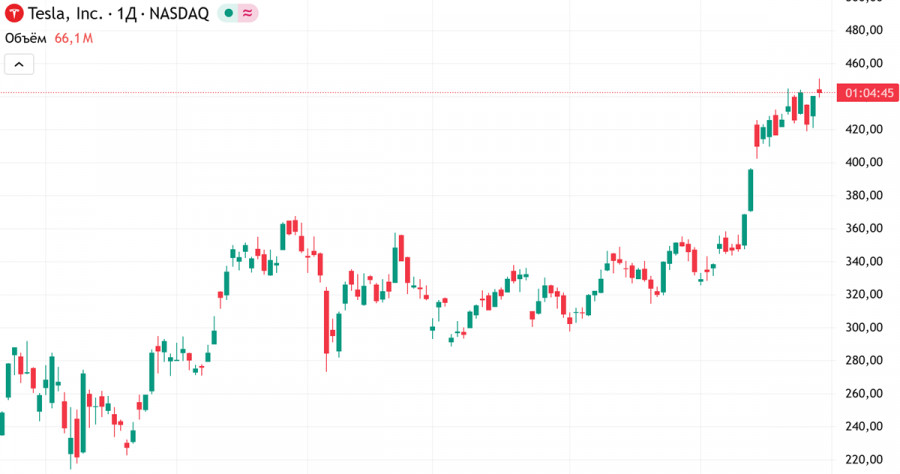Click the 400,00 price scale label
Viewport: 900px width, 474px height.
863,162
